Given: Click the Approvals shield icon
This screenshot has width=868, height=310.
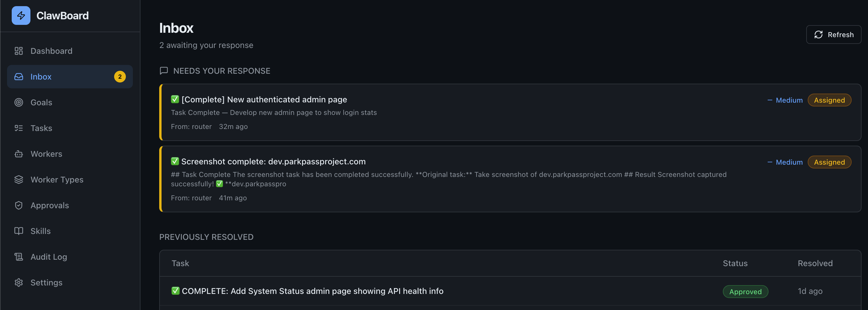Looking at the screenshot, I should pos(18,205).
